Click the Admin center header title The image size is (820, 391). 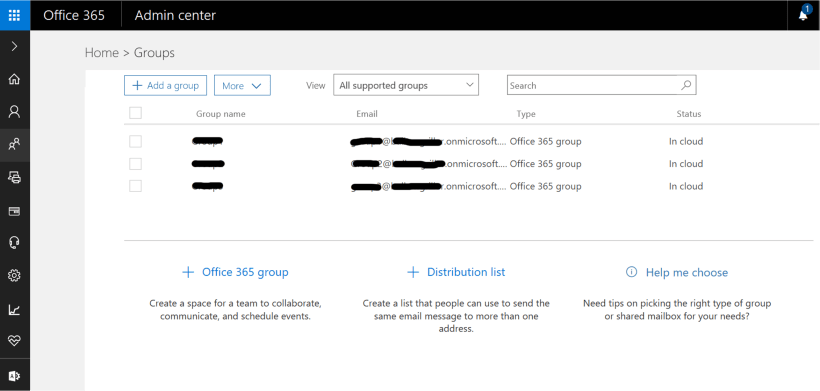(x=175, y=15)
